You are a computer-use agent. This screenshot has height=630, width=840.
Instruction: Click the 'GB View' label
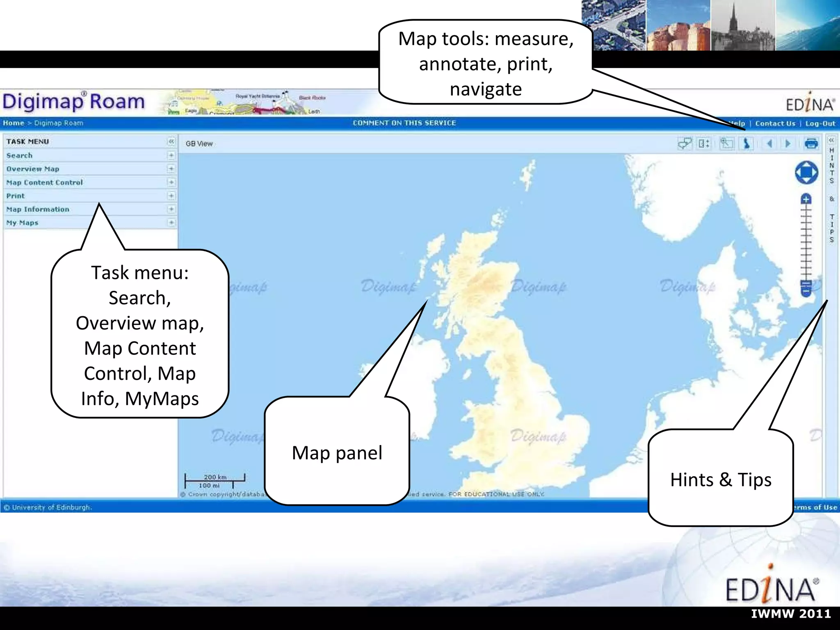(x=199, y=144)
